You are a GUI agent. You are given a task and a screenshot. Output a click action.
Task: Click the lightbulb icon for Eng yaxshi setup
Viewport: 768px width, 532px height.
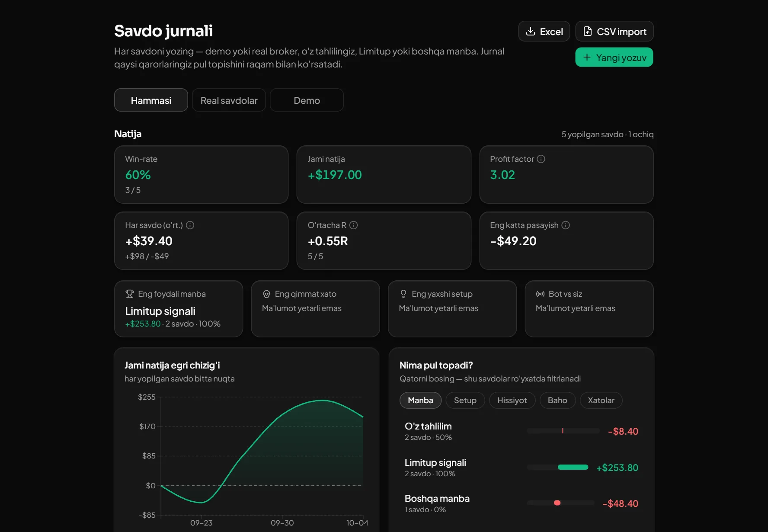(403, 294)
